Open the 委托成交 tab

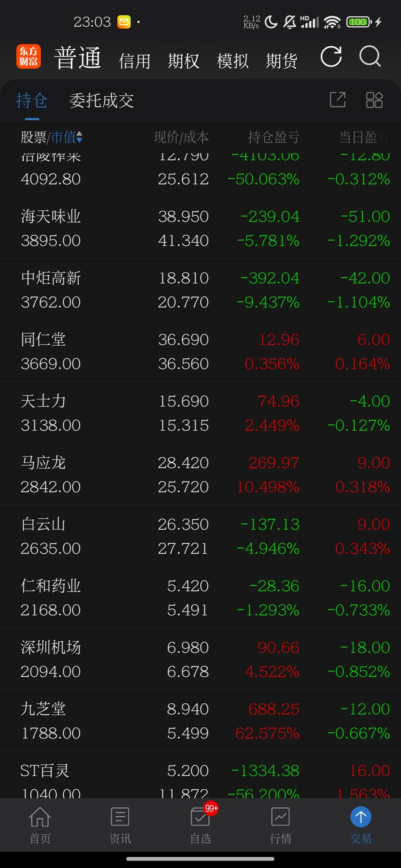101,101
